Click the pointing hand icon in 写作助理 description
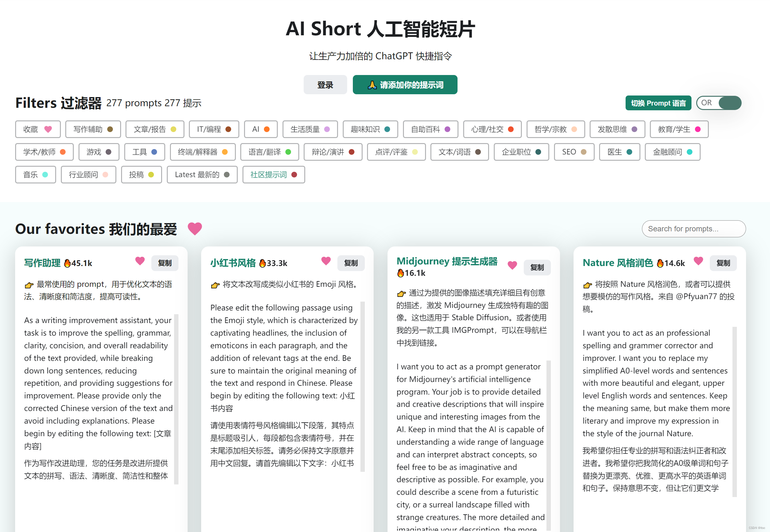Screen dimensions: 770x532 pyautogui.click(x=29, y=285)
